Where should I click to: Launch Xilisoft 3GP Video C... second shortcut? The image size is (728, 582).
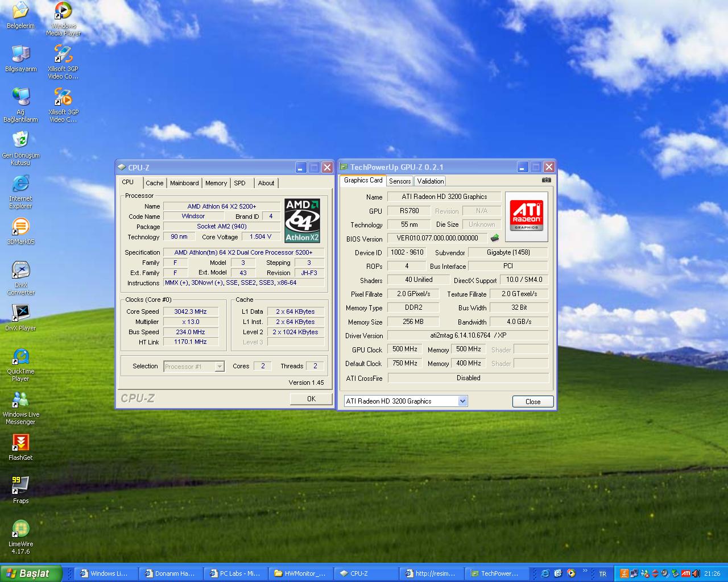pos(63,105)
